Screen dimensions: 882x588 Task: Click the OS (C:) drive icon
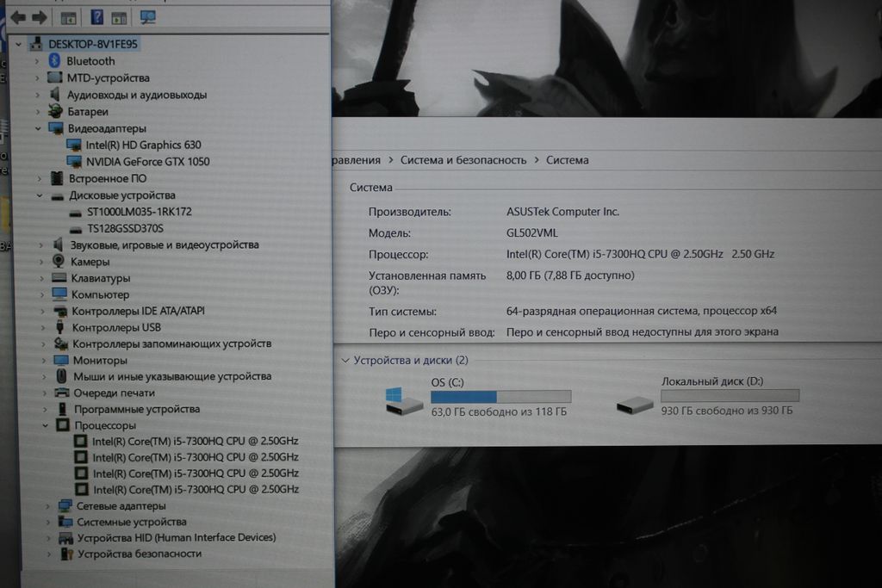click(x=403, y=401)
